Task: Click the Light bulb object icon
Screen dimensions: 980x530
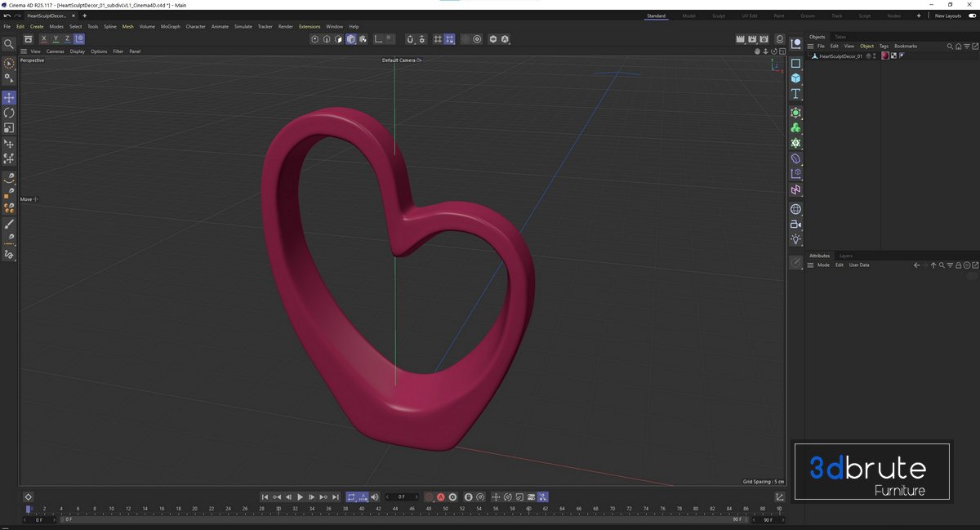Action: [x=795, y=239]
